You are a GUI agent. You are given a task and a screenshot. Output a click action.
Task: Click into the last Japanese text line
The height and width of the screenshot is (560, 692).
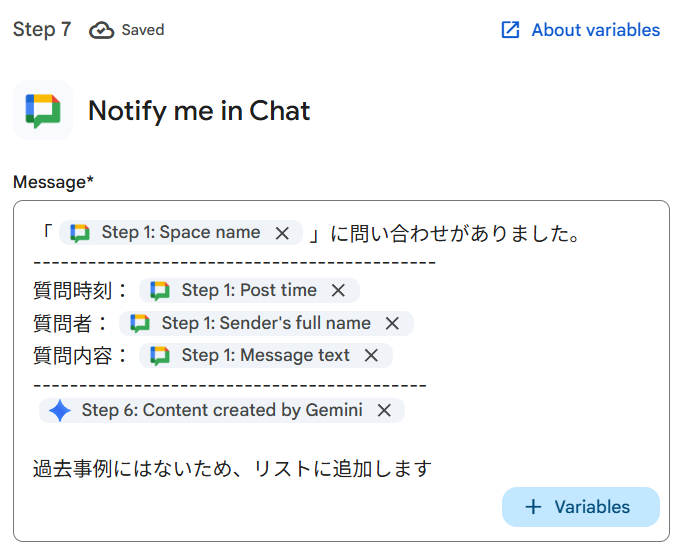pyautogui.click(x=232, y=468)
